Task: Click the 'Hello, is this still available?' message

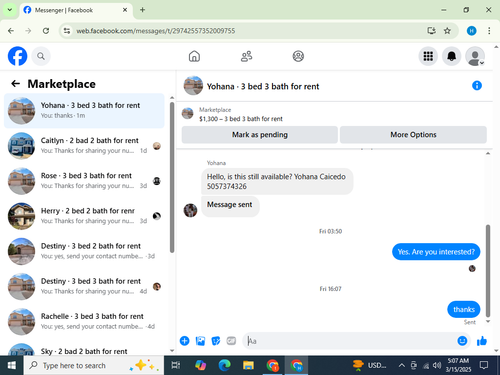Action: pyautogui.click(x=277, y=181)
